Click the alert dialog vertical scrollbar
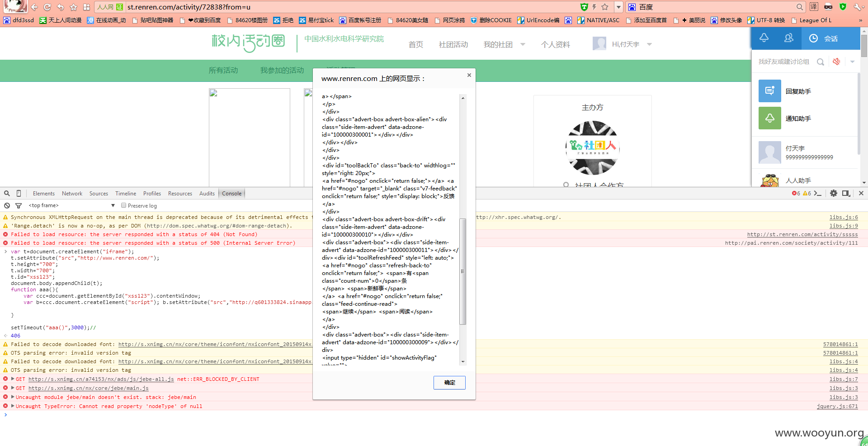This screenshot has height=446, width=868. pyautogui.click(x=462, y=271)
